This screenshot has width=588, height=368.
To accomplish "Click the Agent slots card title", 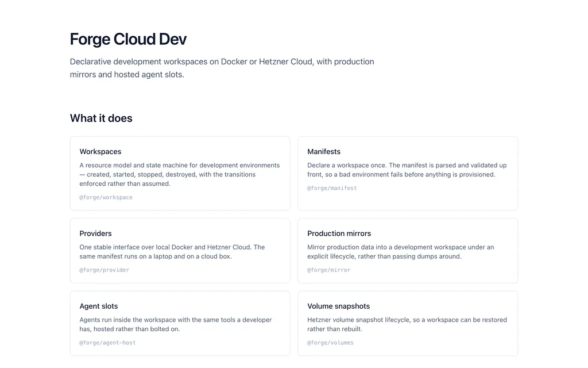I will pos(99,306).
